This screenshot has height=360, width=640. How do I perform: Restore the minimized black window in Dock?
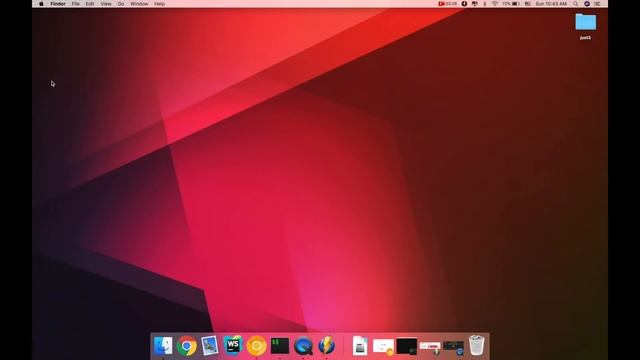(407, 346)
